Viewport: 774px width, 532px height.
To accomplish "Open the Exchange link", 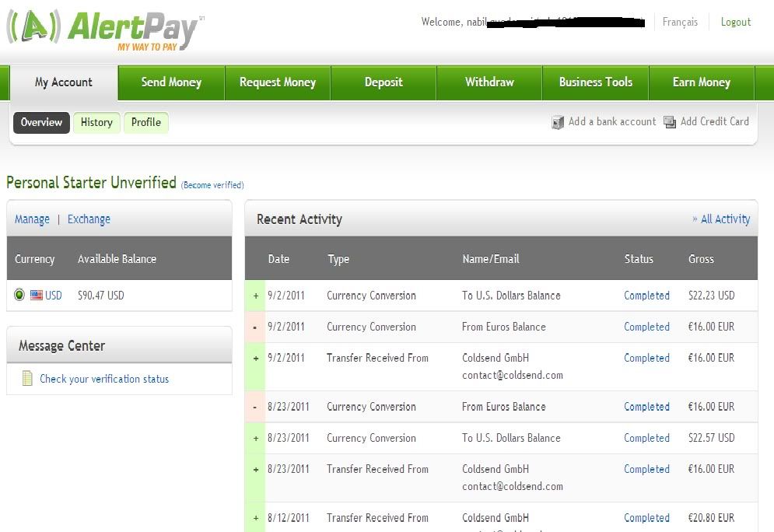I will (x=89, y=219).
